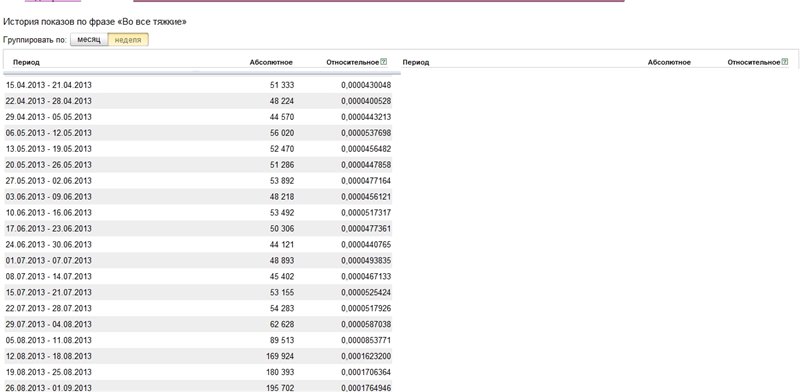Select period 29.04.2013 - 05.05.2013
This screenshot has width=800, height=392.
tap(48, 117)
